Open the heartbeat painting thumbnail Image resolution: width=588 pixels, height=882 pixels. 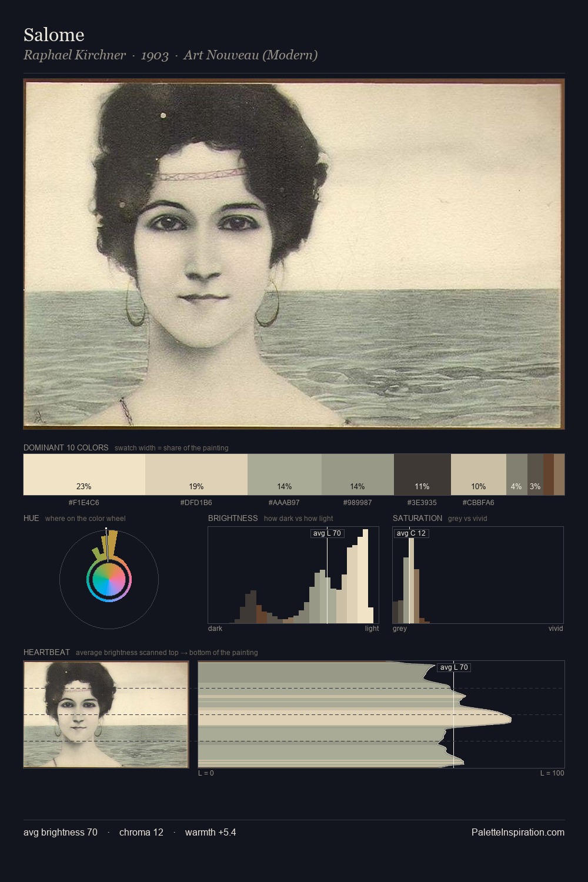tap(106, 714)
